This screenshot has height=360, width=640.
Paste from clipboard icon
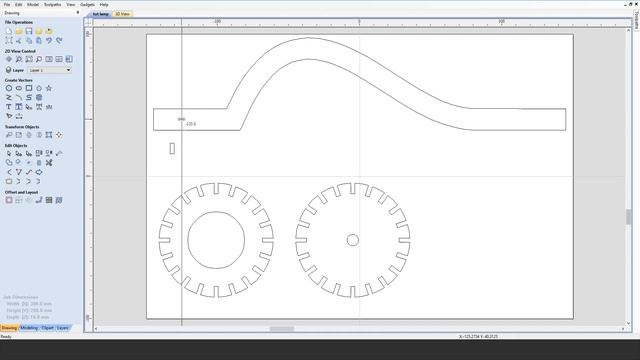coord(39,40)
